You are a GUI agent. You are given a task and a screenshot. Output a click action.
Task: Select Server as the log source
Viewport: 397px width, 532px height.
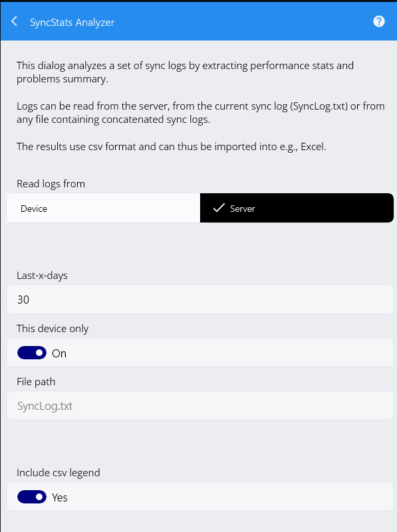(297, 208)
